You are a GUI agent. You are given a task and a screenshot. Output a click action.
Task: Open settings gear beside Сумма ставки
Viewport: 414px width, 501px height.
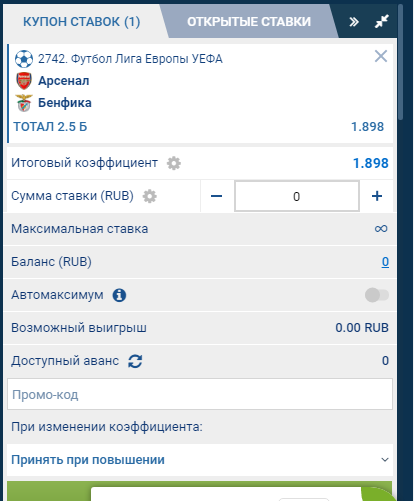tap(150, 196)
